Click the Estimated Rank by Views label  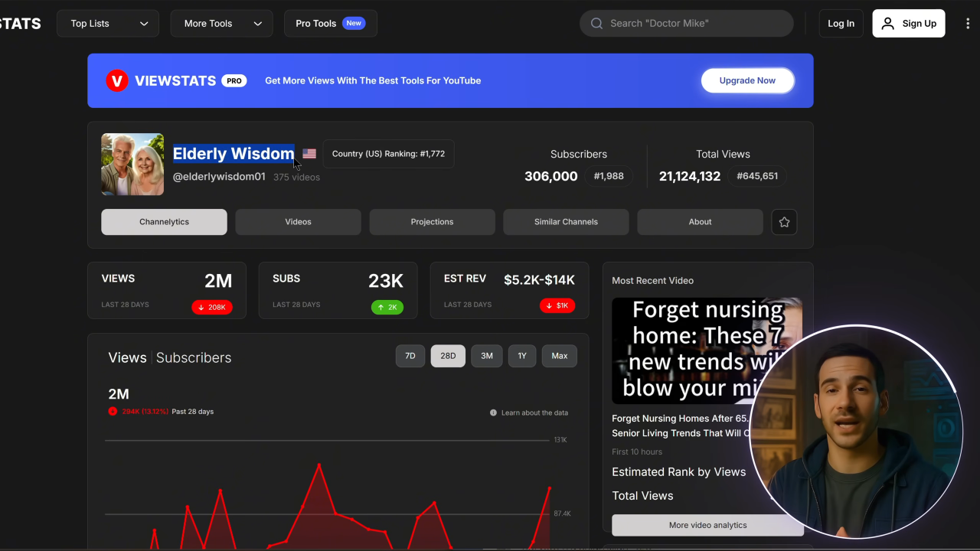(x=678, y=472)
